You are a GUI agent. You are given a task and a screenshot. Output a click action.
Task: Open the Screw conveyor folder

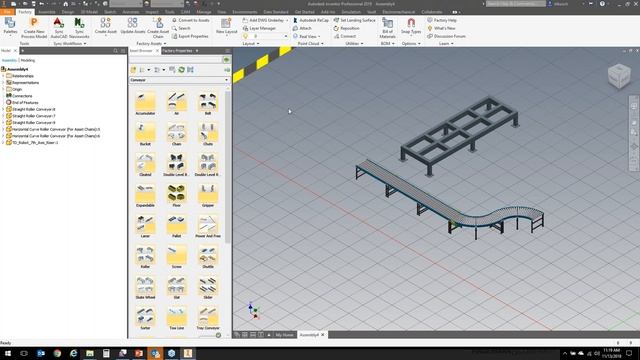[176, 256]
